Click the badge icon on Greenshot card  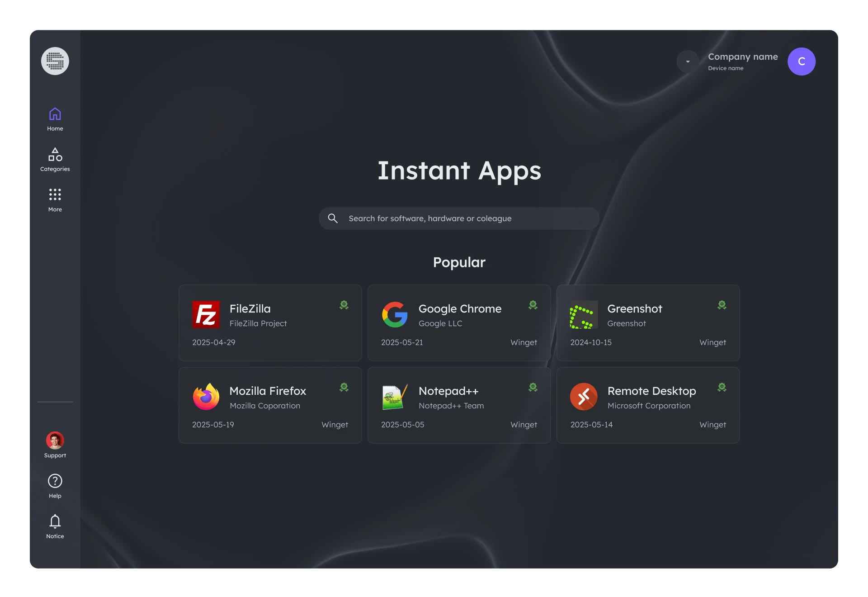pos(722,305)
